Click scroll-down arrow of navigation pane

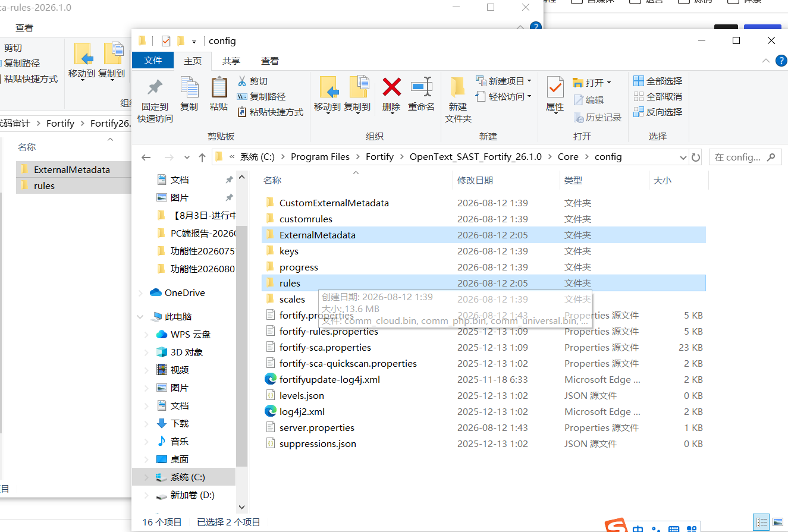click(x=241, y=508)
